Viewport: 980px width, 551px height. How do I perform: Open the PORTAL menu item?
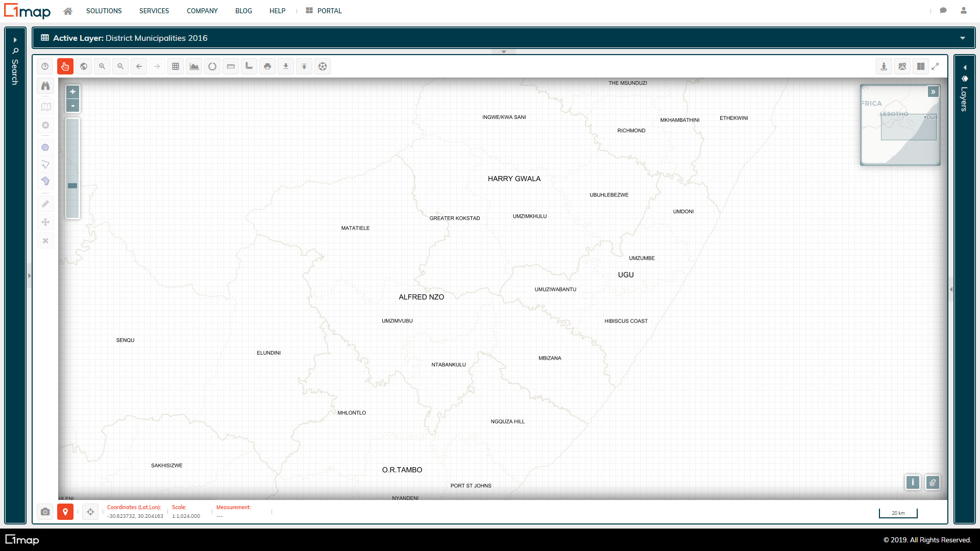[x=324, y=11]
